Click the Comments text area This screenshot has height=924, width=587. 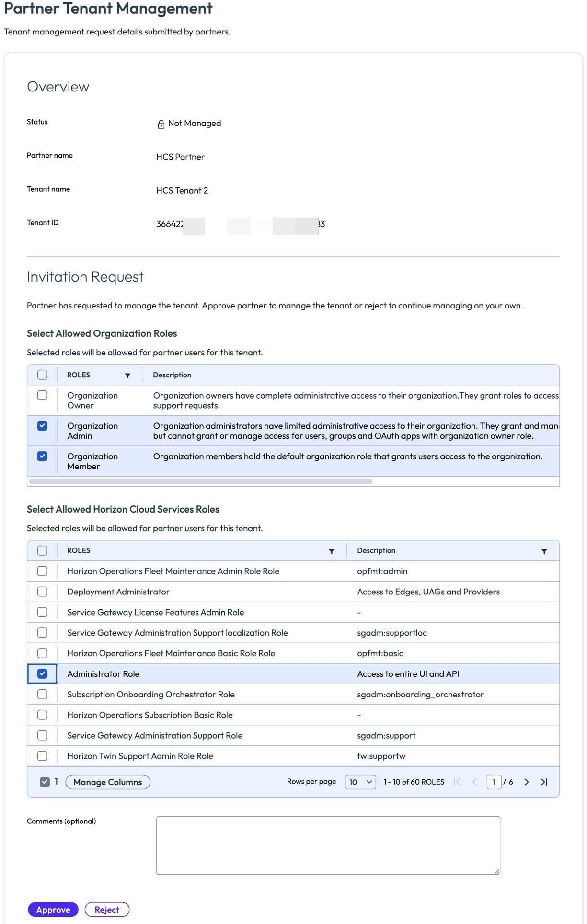[x=328, y=845]
